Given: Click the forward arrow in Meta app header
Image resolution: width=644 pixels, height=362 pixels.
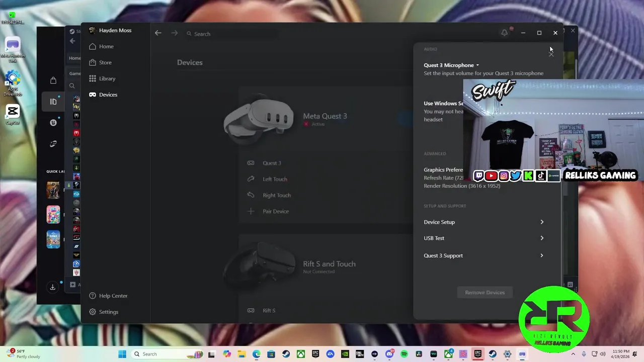Looking at the screenshot, I should pyautogui.click(x=175, y=33).
